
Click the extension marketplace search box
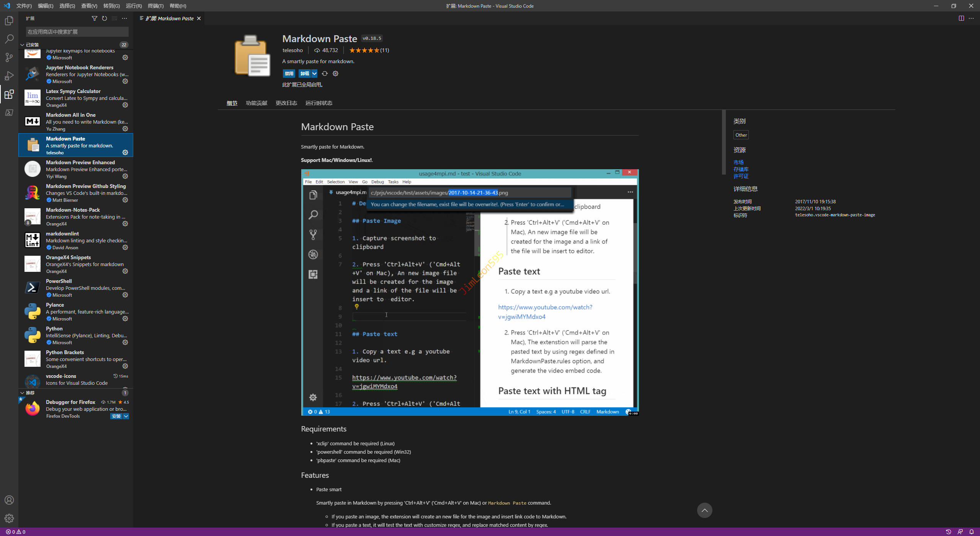tap(77, 32)
